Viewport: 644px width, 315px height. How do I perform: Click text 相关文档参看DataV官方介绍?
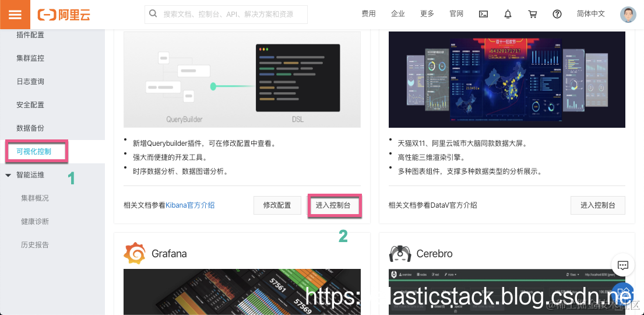coord(433,205)
